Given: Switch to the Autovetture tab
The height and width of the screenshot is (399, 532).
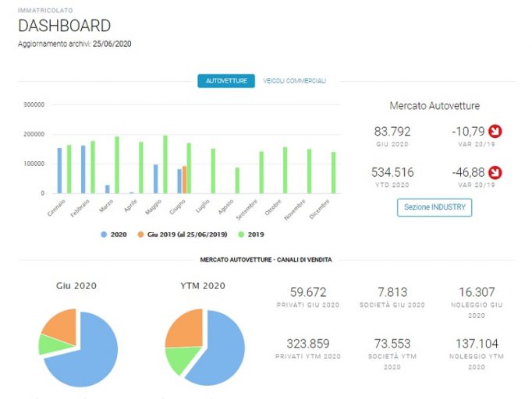Looking at the screenshot, I should pos(226,81).
